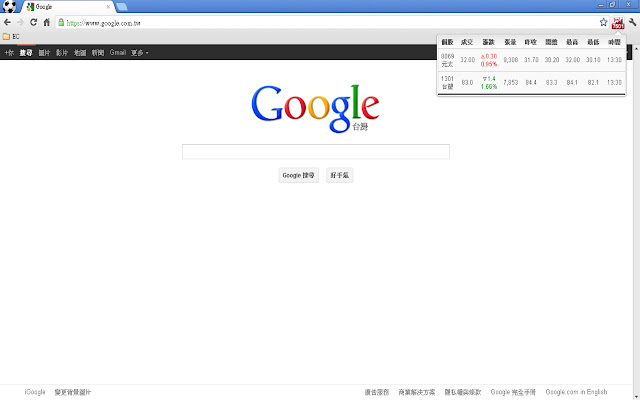Open the 商業解決方案 footer link

(417, 392)
